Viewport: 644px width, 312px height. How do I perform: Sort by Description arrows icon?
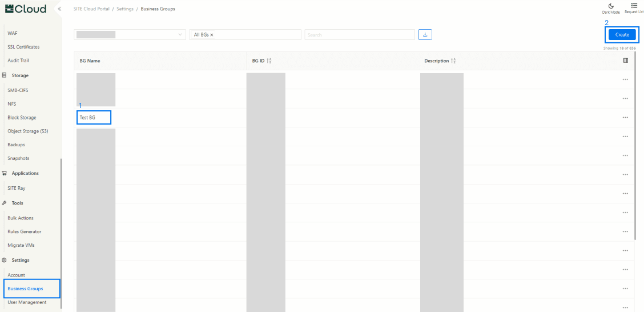[x=453, y=61]
